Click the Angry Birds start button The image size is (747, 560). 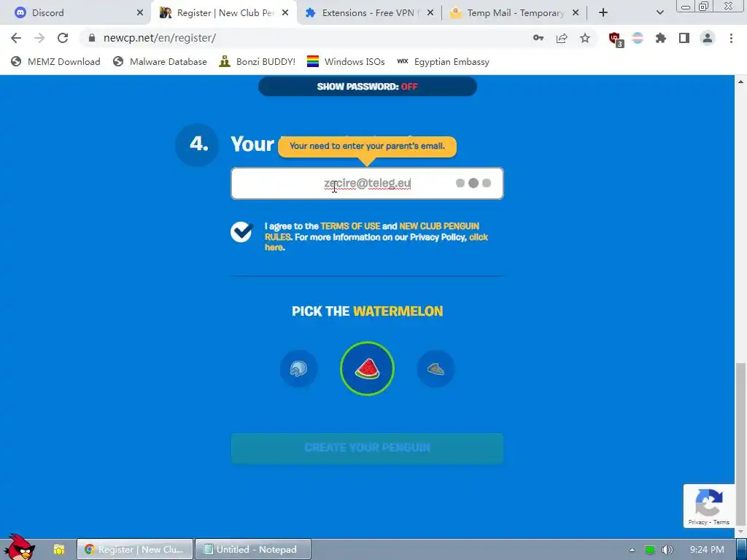(x=19, y=548)
